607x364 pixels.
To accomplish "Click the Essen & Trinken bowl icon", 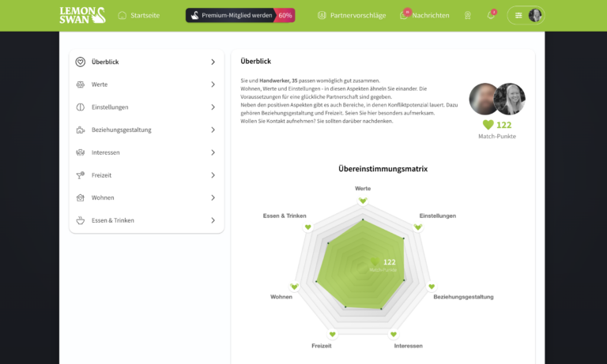I will pyautogui.click(x=80, y=220).
